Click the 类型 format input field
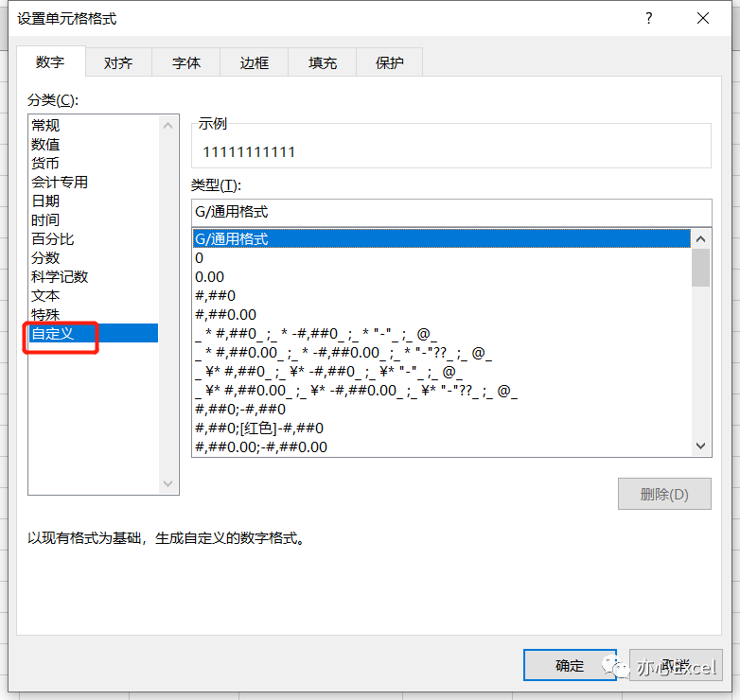Image resolution: width=740 pixels, height=700 pixels. 451,212
